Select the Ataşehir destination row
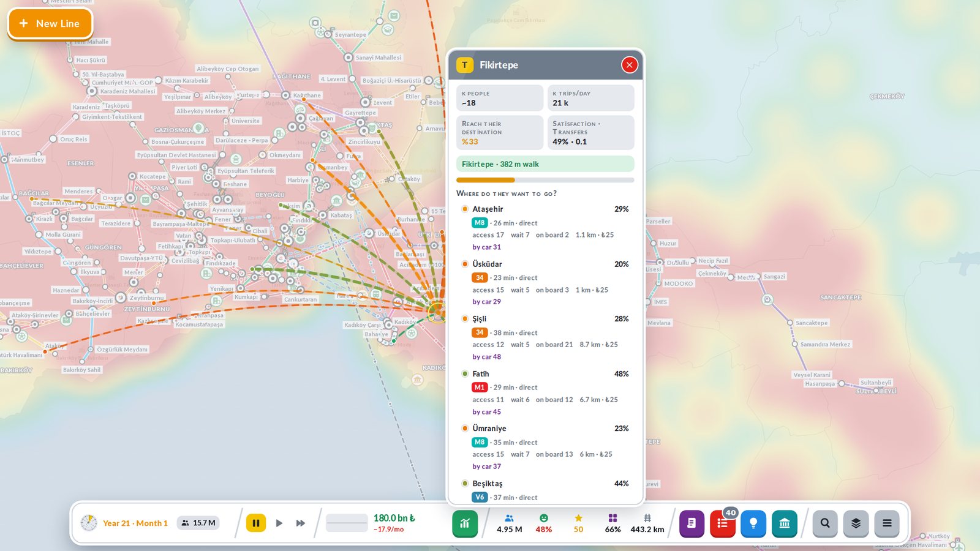The width and height of the screenshot is (980, 551). coord(545,228)
